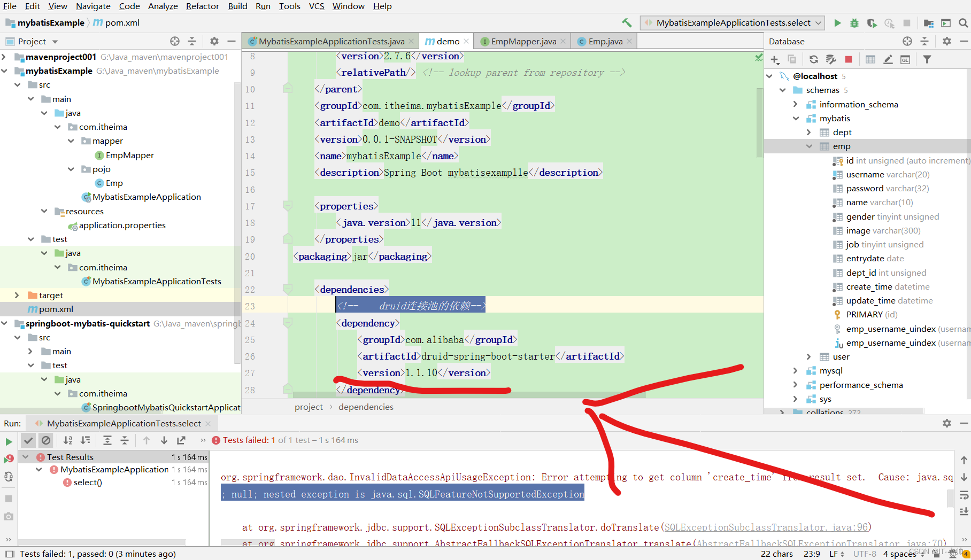Expand the target folder
The image size is (971, 560).
coord(18,295)
